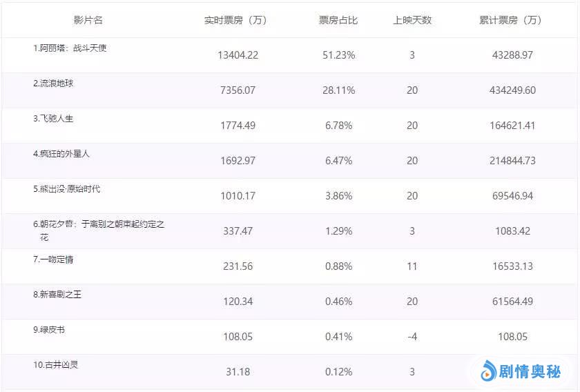Open the movie 阿丽塔：战斗天使
This screenshot has width=580, height=392.
click(x=70, y=48)
